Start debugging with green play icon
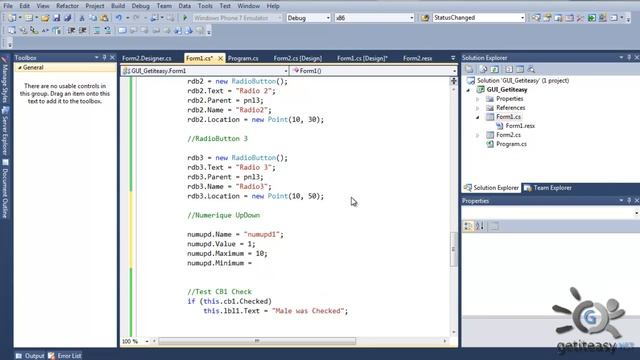This screenshot has height=360, width=640. click(x=185, y=18)
